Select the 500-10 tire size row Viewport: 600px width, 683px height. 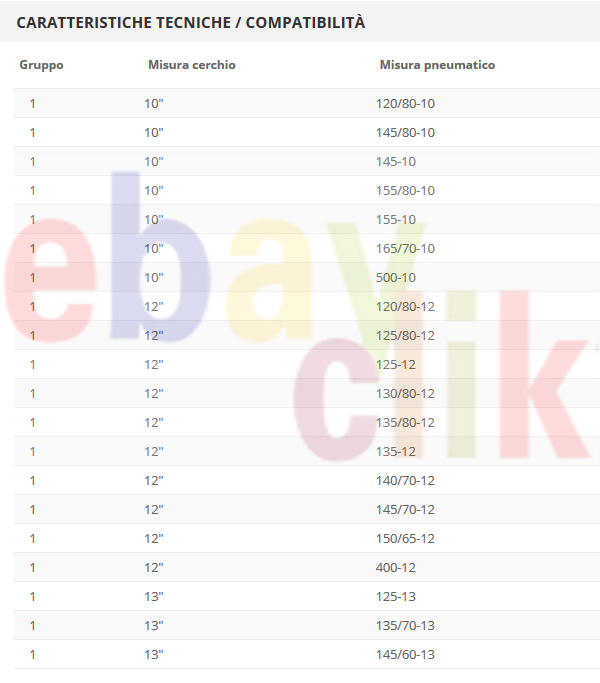coord(307,277)
